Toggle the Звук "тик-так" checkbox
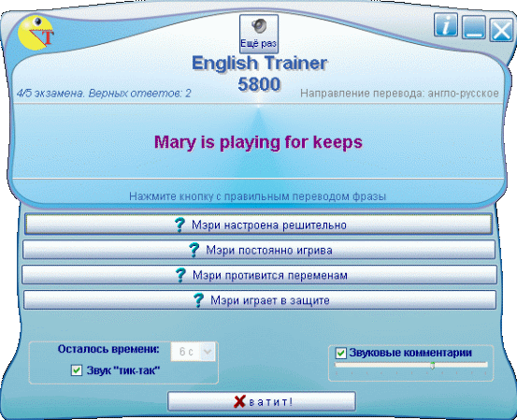Image resolution: width=517 pixels, height=420 pixels. point(77,370)
